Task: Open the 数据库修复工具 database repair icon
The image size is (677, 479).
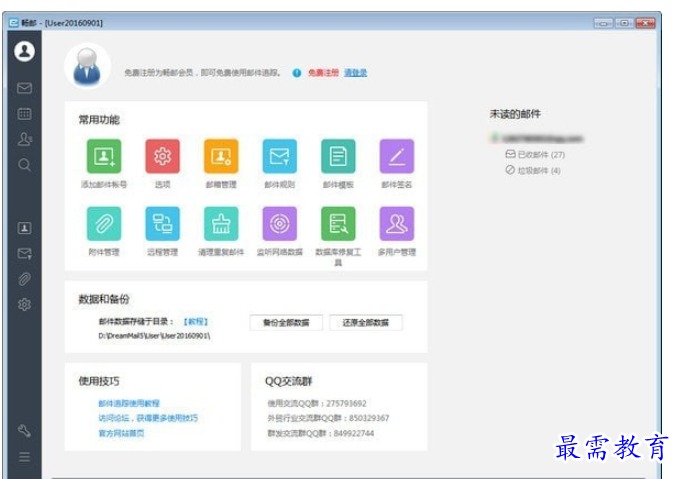Action: click(x=338, y=223)
